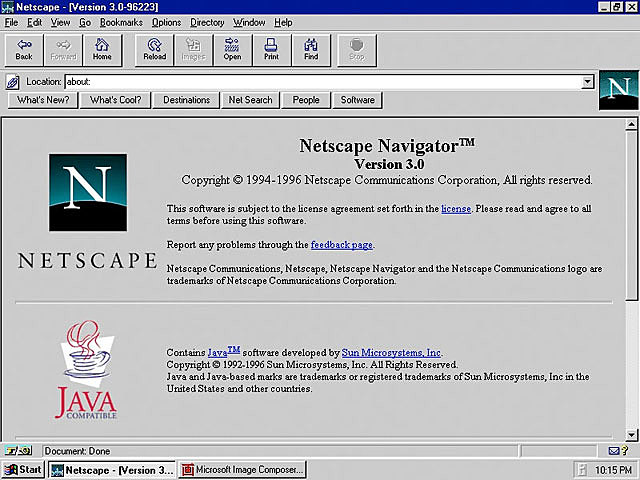Screen dimensions: 640x480
Task: Open the Bookmarks menu
Action: coord(121,22)
